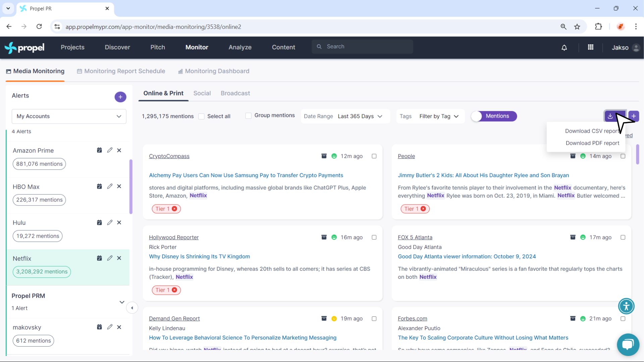Go to Analyze in top navigation
Viewport: 644px width, 362px height.
coord(240,47)
